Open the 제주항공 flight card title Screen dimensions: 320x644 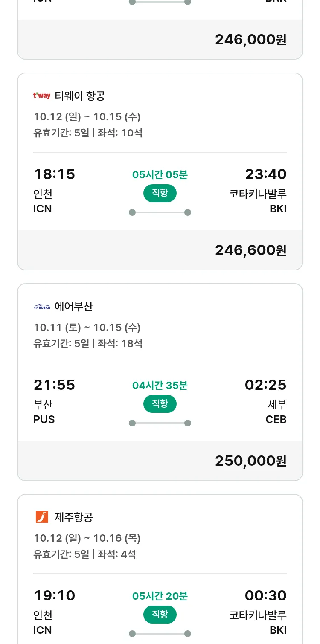(x=74, y=517)
